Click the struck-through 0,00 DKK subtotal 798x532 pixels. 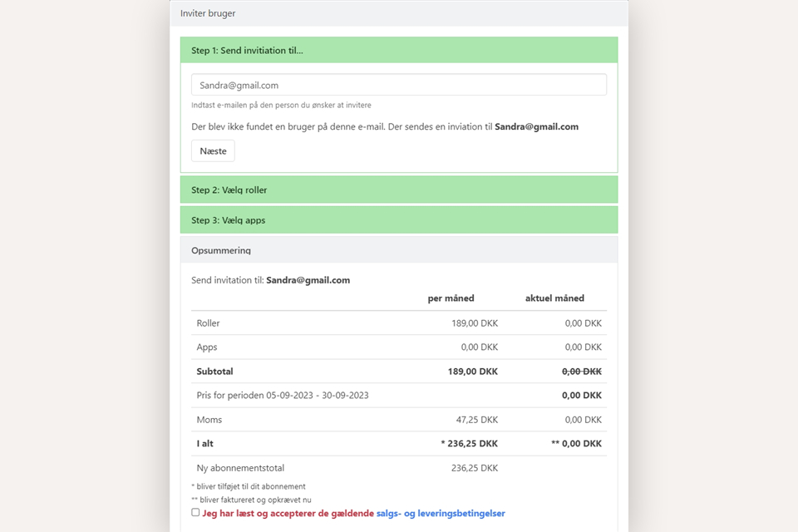pyautogui.click(x=581, y=372)
